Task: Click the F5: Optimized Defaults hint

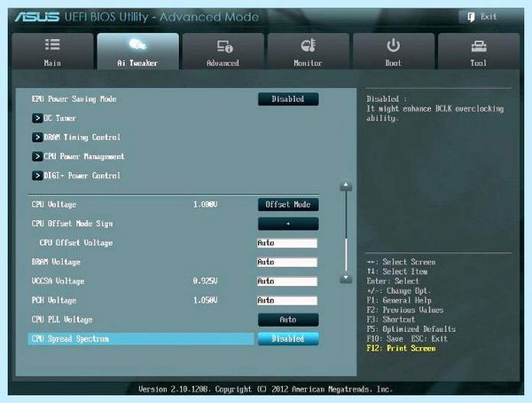Action: point(411,329)
